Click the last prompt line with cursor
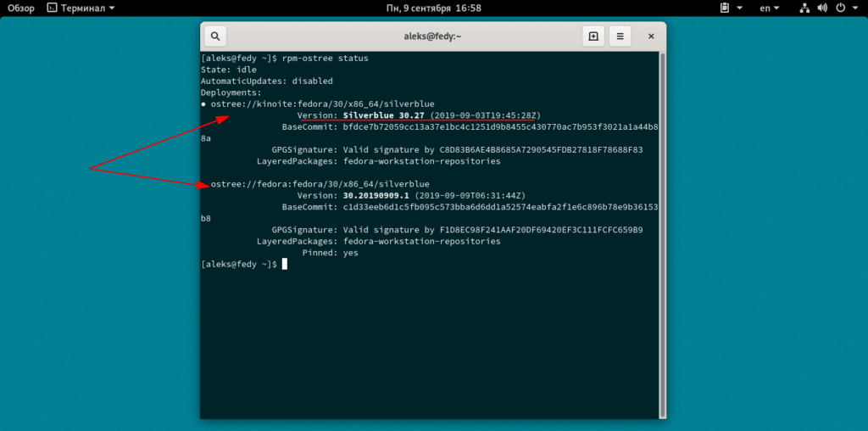868x431 pixels. coord(244,264)
